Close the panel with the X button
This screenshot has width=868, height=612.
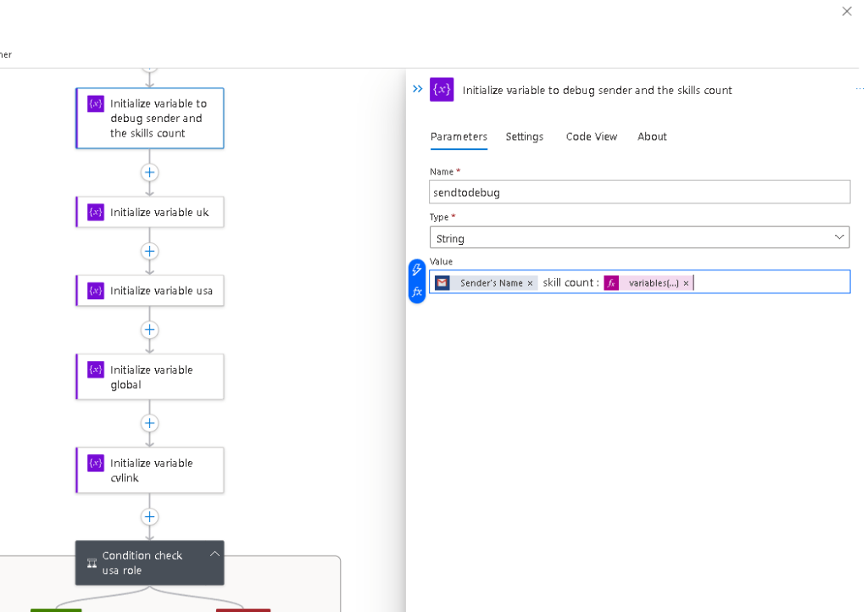click(x=847, y=11)
